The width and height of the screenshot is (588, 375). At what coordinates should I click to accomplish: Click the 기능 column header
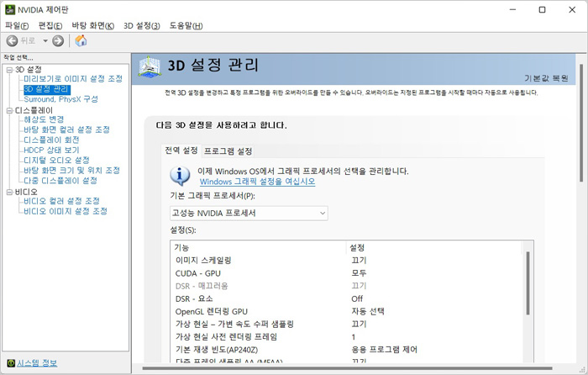pos(258,247)
